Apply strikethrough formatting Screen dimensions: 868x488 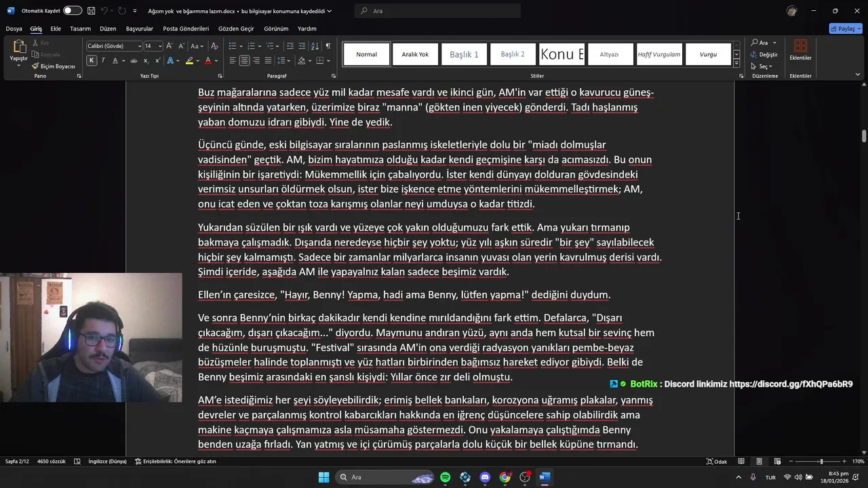pyautogui.click(x=133, y=61)
